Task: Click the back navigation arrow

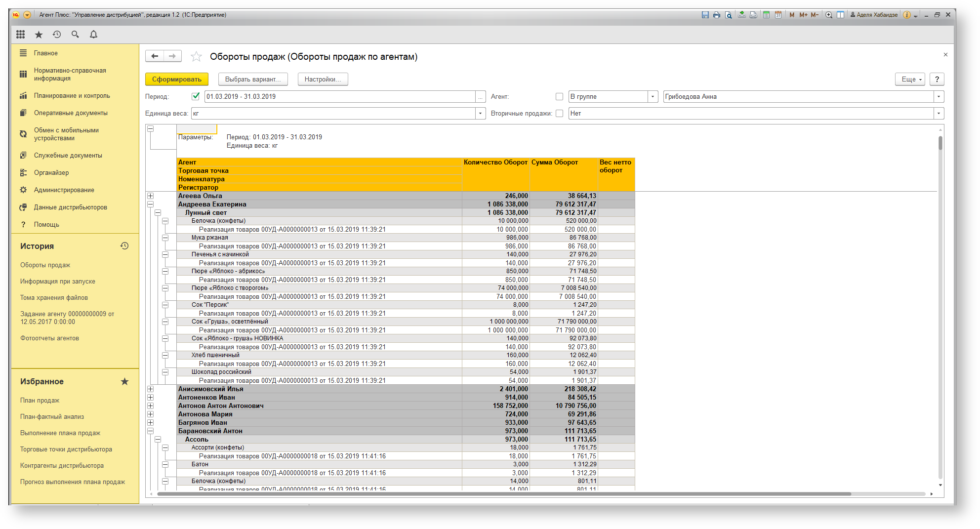Action: (155, 56)
